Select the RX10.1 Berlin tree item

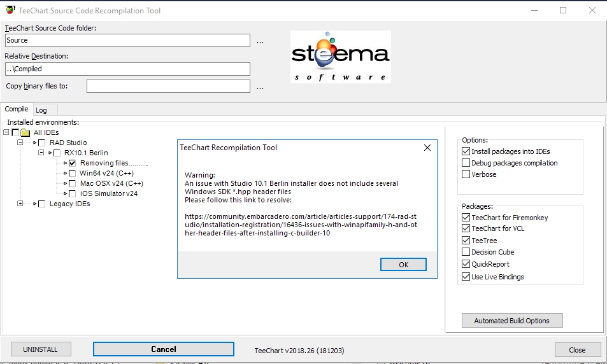[86, 153]
